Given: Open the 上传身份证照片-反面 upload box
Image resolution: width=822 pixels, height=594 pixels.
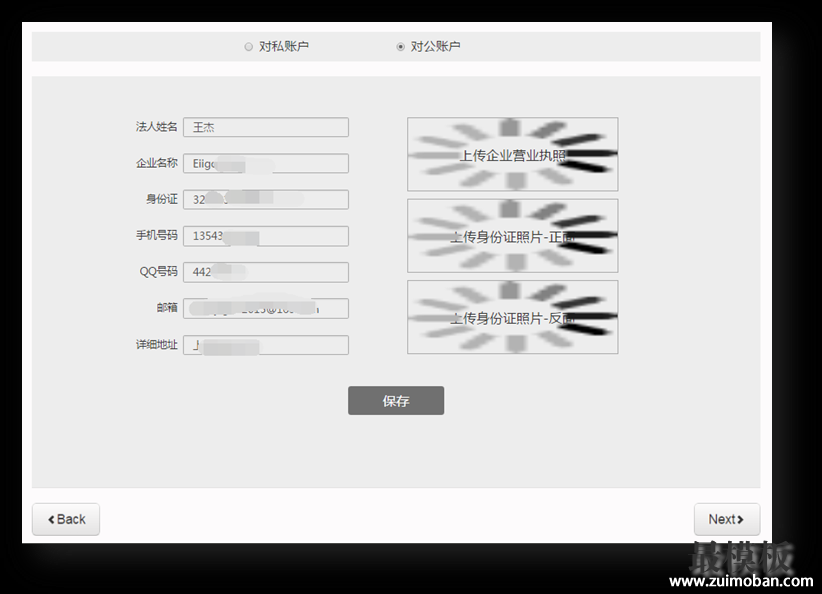Looking at the screenshot, I should coord(513,317).
